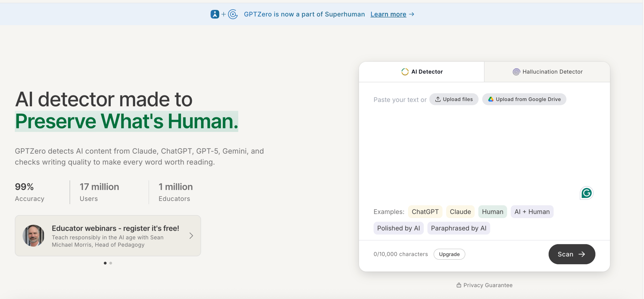Load the AI + Human example
The height and width of the screenshot is (299, 644).
click(x=532, y=212)
